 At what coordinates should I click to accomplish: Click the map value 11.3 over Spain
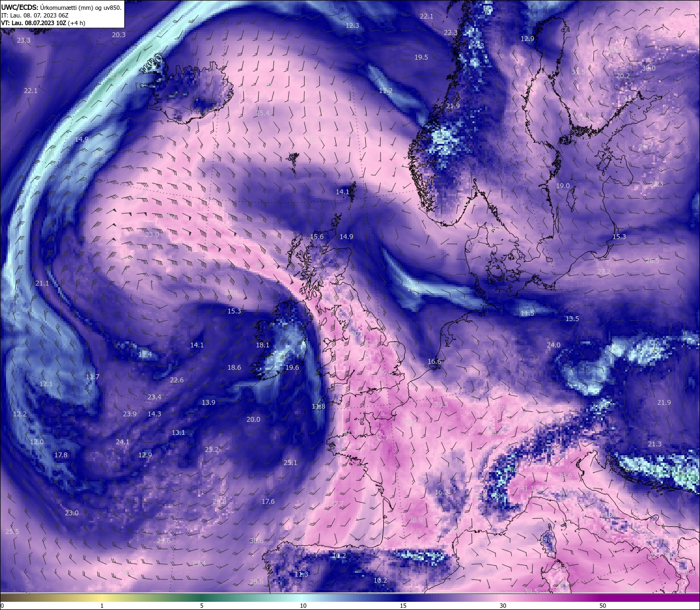301,574
